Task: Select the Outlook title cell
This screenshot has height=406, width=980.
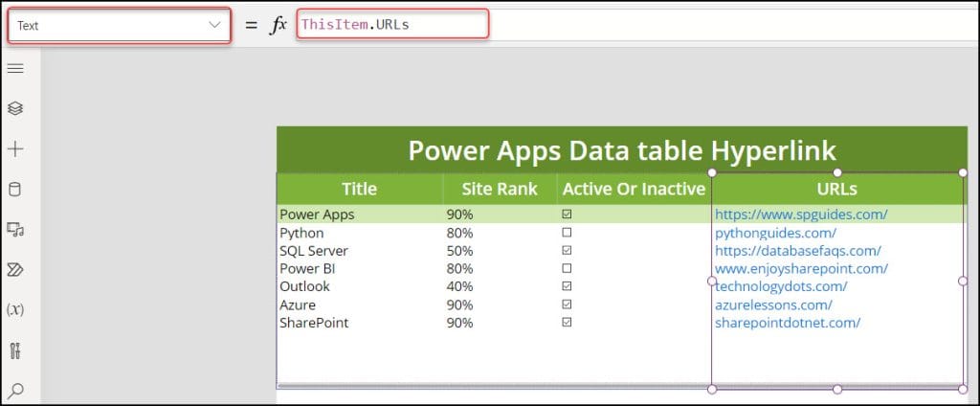Action: 304,286
